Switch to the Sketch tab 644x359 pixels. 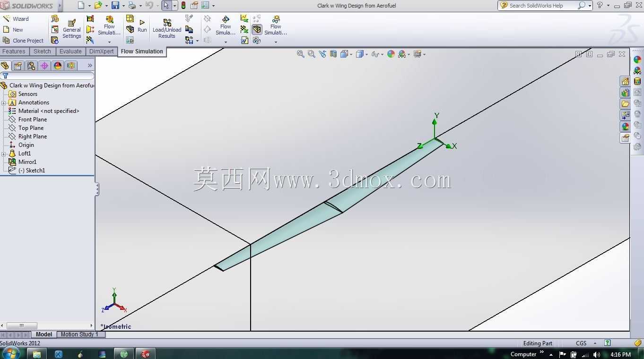tap(42, 51)
